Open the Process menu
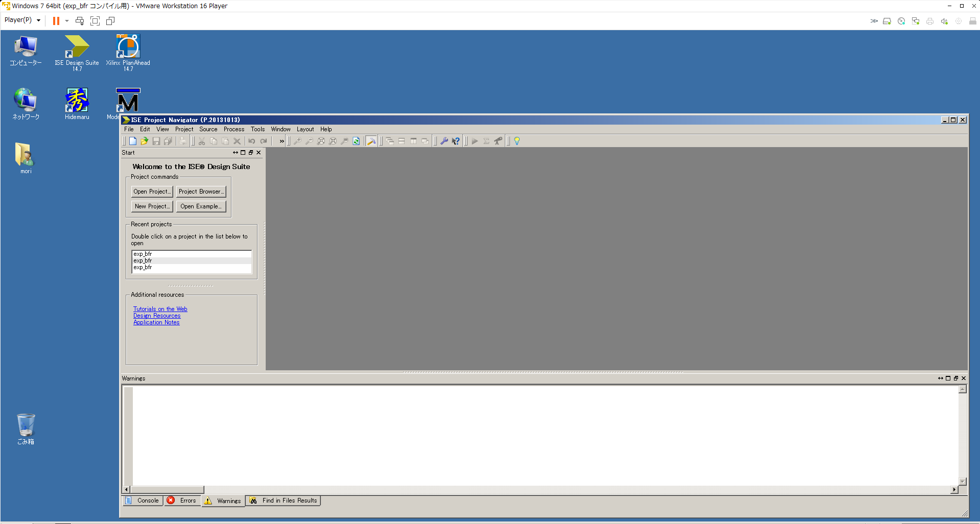 (234, 129)
